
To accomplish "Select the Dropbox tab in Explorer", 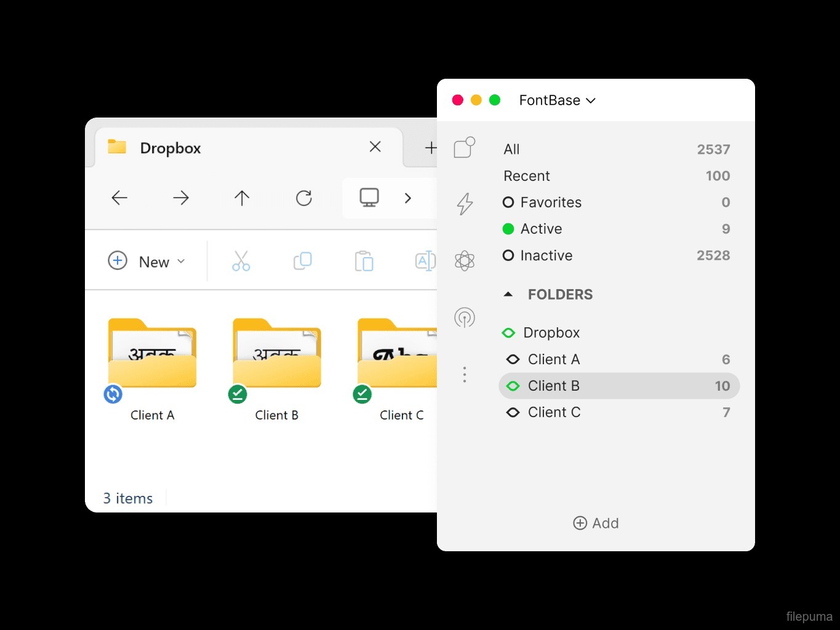I will [170, 148].
